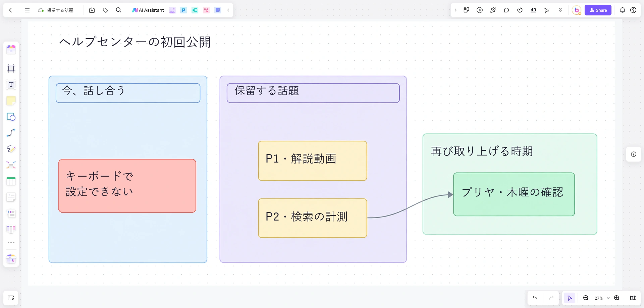Insert a Table from the sidebar
Screen dimensions: 644x308
11,181
